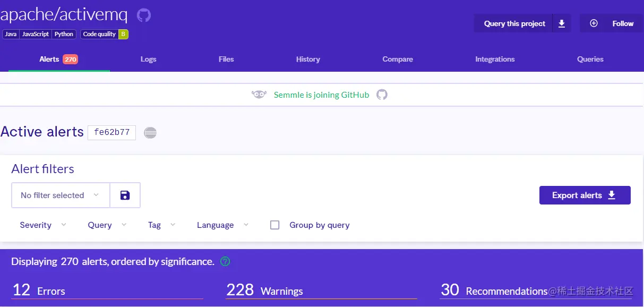Click the Active alerts heading
644x307 pixels.
click(42, 132)
